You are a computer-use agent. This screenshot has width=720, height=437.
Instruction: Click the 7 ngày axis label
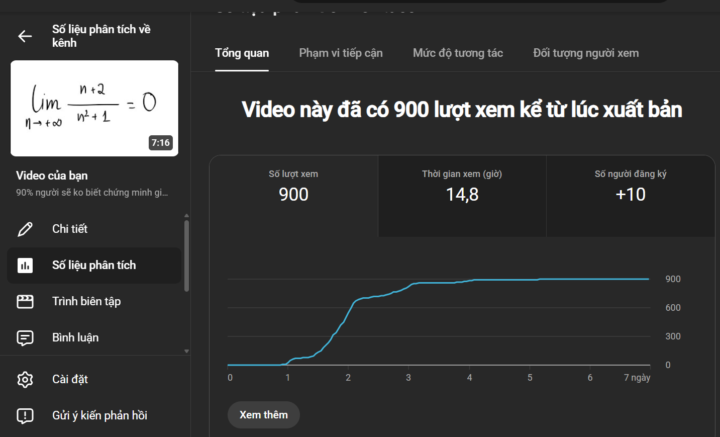[x=637, y=378]
